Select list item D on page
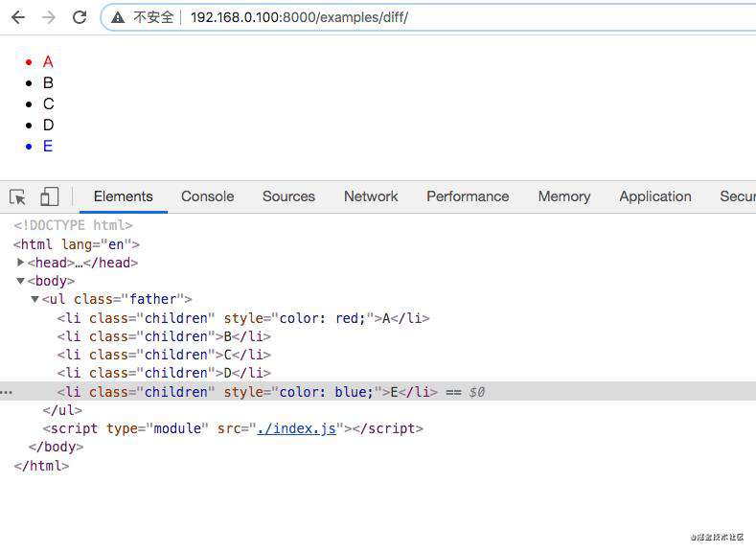 [48, 126]
